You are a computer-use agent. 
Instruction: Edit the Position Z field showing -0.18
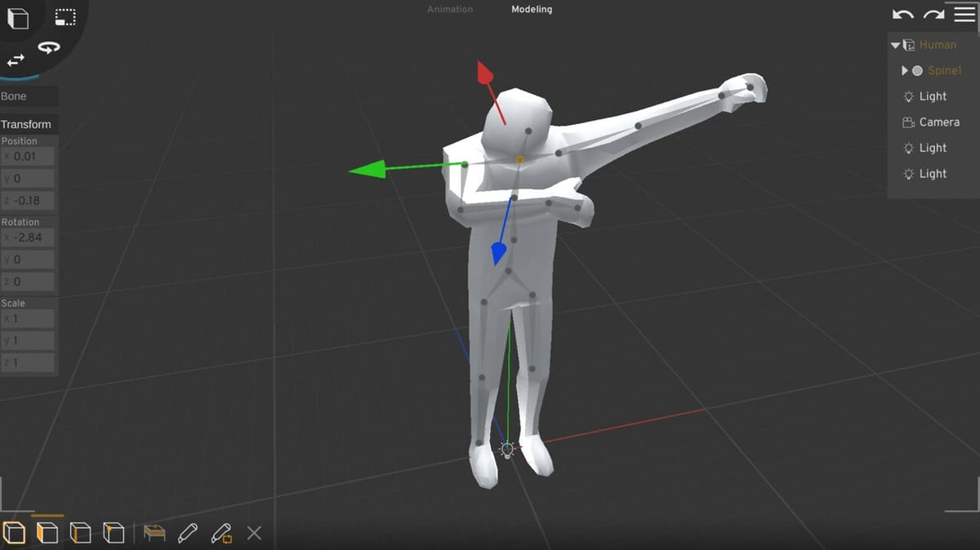(x=28, y=201)
